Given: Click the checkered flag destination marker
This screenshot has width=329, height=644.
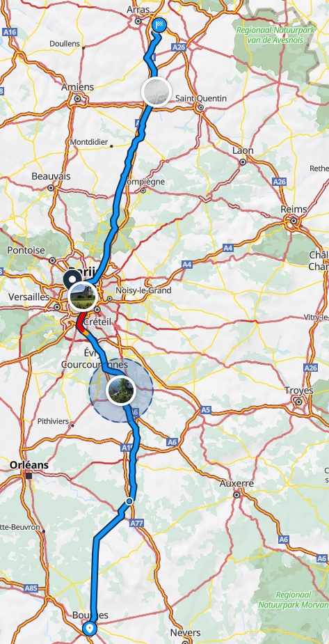Looking at the screenshot, I should [159, 26].
